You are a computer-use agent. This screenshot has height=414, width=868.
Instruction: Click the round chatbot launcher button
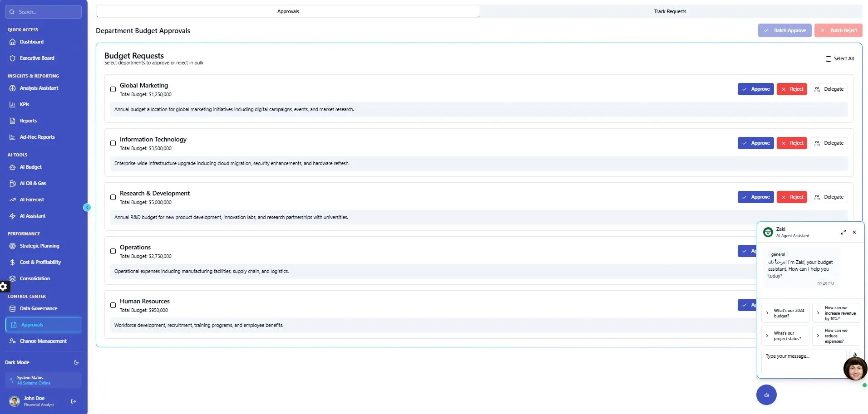click(x=766, y=395)
